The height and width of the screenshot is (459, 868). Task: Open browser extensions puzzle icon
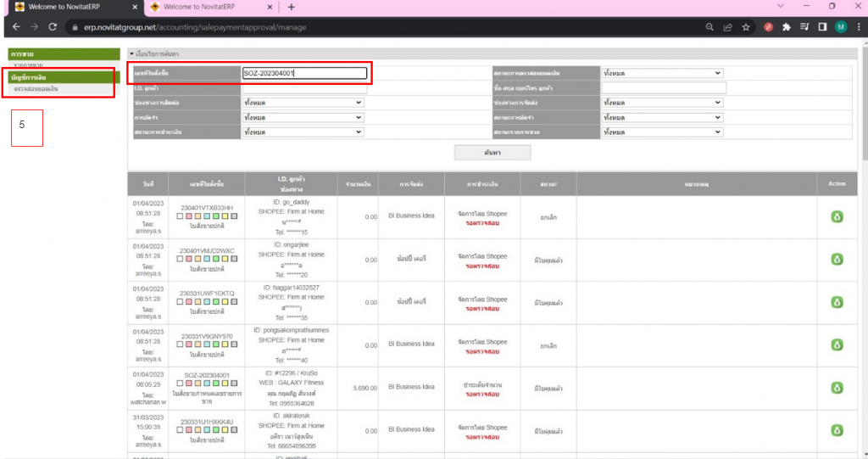[785, 27]
